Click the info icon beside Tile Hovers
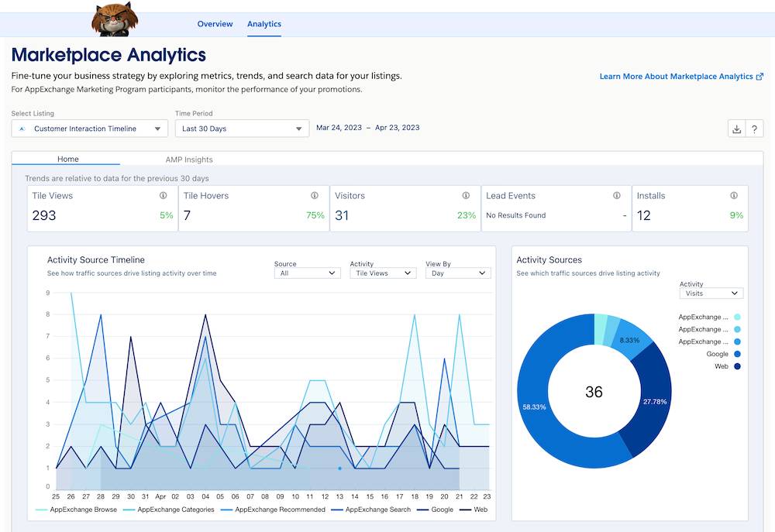 [315, 196]
